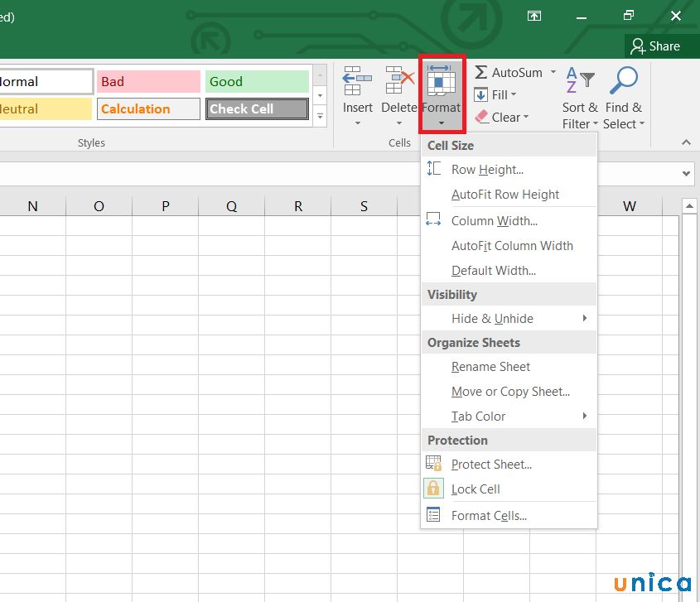Click the Format cells ribbon icon
The image size is (700, 602).
pos(441,81)
